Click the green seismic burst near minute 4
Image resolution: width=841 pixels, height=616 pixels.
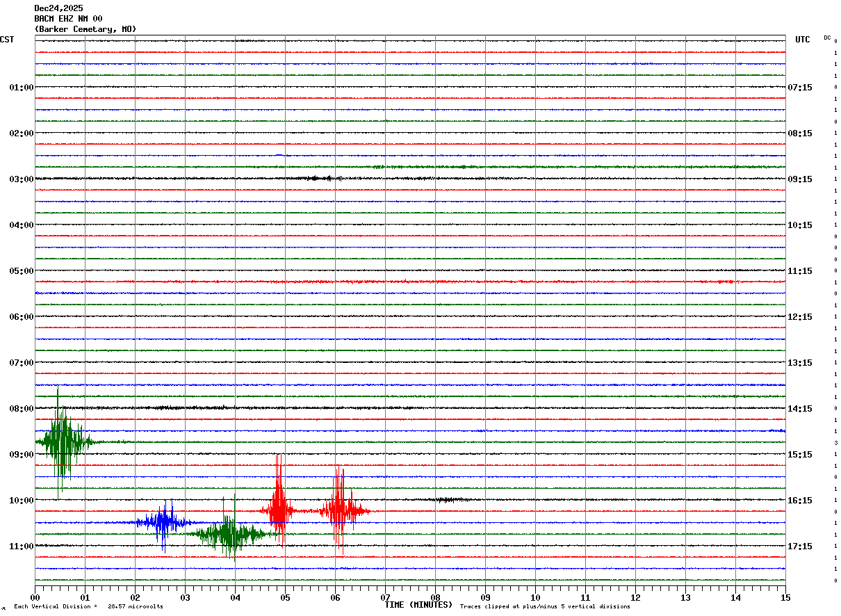(x=229, y=534)
